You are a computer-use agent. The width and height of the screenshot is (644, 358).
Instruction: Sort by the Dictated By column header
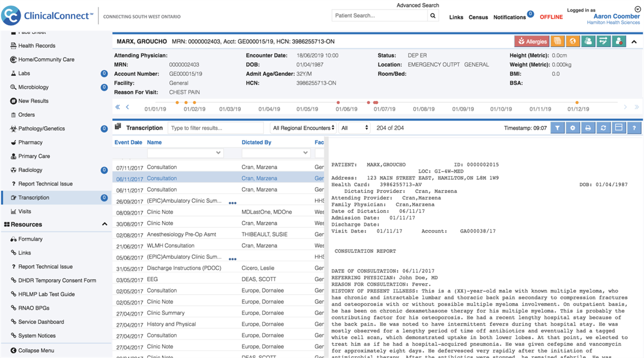[x=257, y=143]
